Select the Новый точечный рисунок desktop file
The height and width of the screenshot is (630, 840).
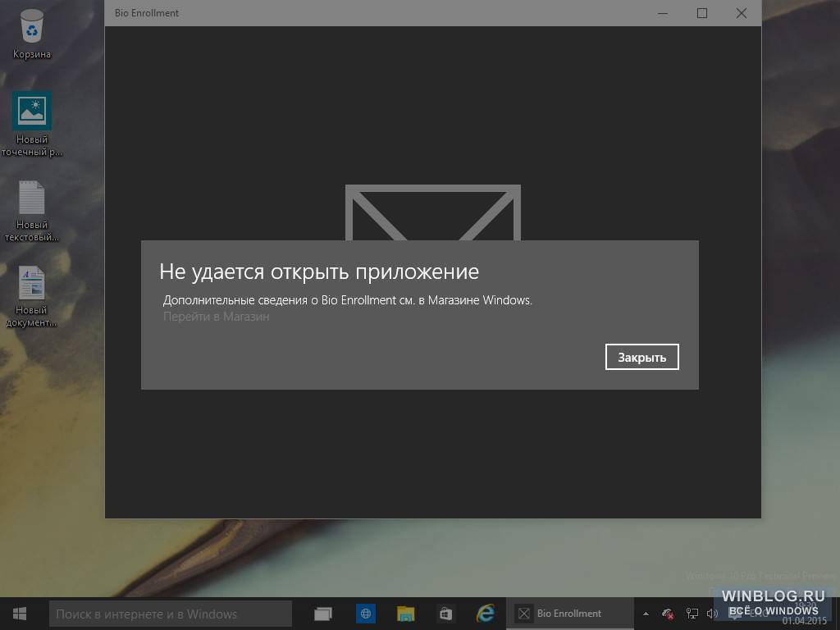pos(32,124)
